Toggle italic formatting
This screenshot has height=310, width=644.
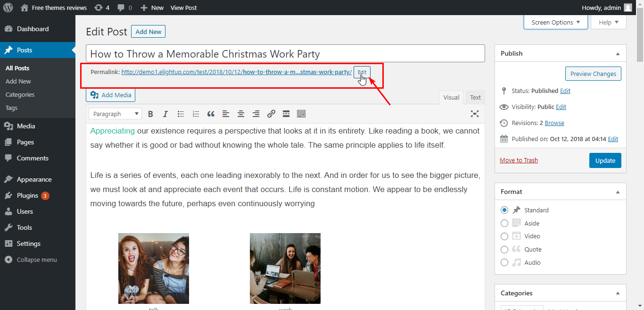click(x=165, y=114)
